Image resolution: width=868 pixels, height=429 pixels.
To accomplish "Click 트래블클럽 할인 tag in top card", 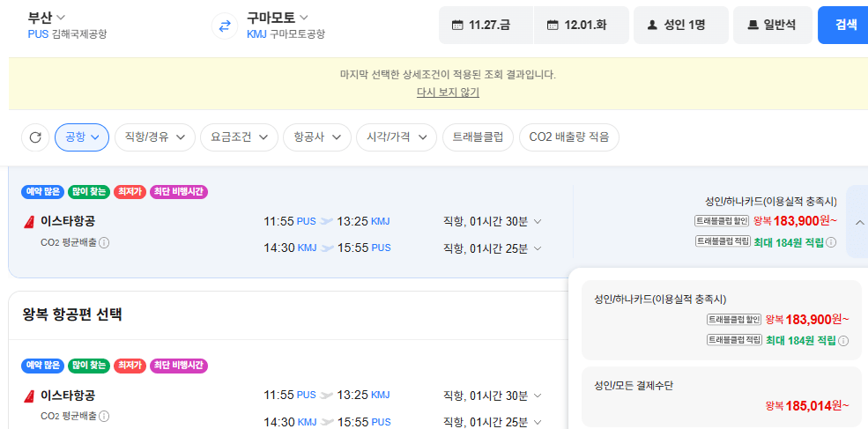I will coord(723,221).
